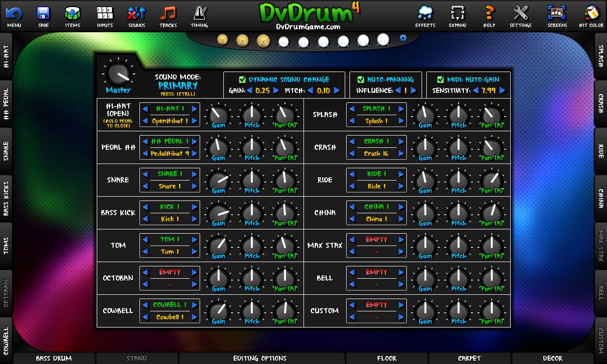Viewport: 607px width, 364px height.
Task: Select previous sound for Crash 16
Action: pos(352,154)
